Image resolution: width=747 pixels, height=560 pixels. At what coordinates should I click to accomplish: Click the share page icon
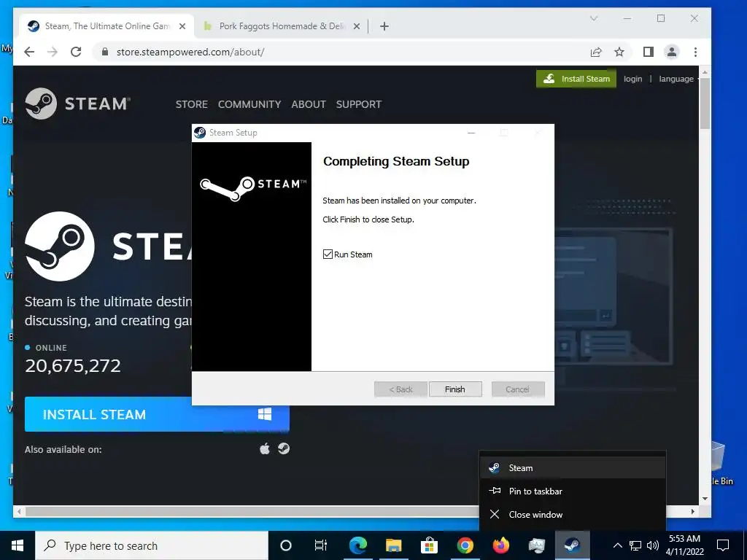596,52
